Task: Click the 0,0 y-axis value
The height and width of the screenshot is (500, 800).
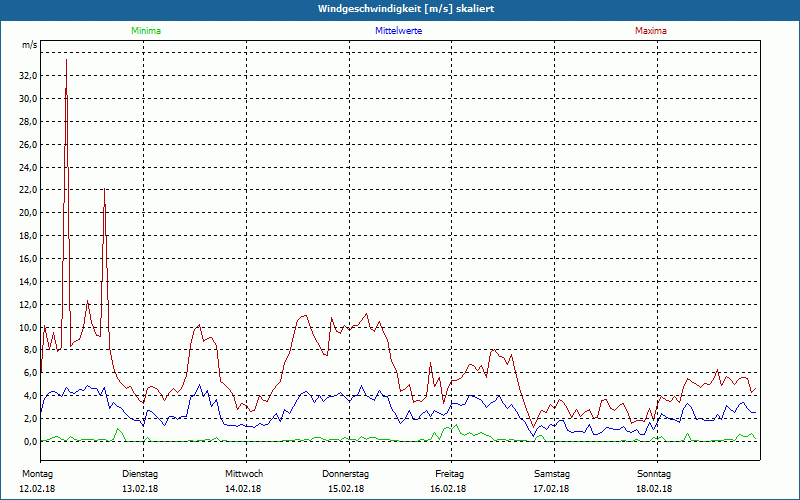Action: [31, 441]
